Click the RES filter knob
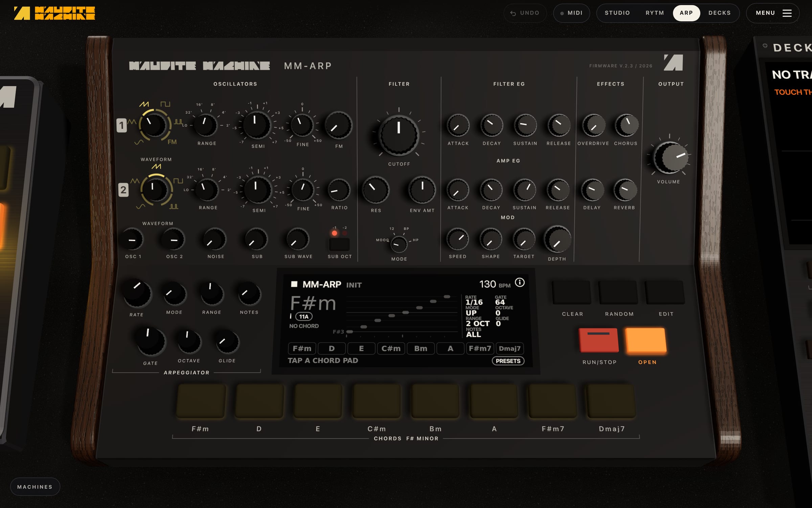Viewport: 812px width, 508px height. [x=376, y=190]
